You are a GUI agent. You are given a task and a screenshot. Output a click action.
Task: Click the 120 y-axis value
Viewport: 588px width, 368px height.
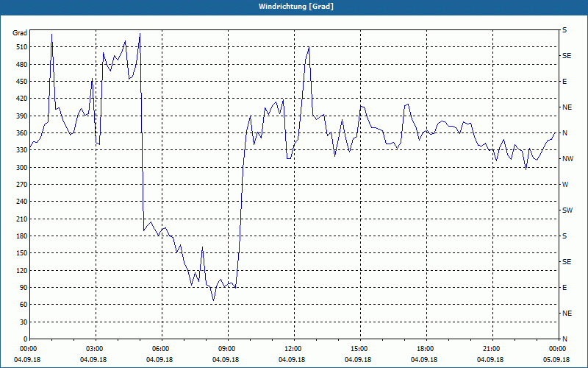22,270
